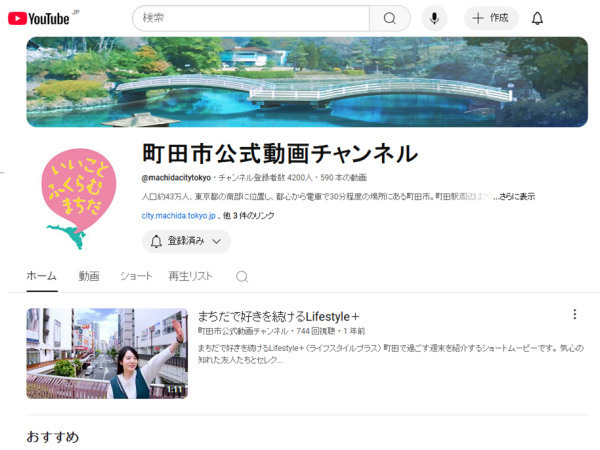Open the 作成 create button

[x=491, y=18]
